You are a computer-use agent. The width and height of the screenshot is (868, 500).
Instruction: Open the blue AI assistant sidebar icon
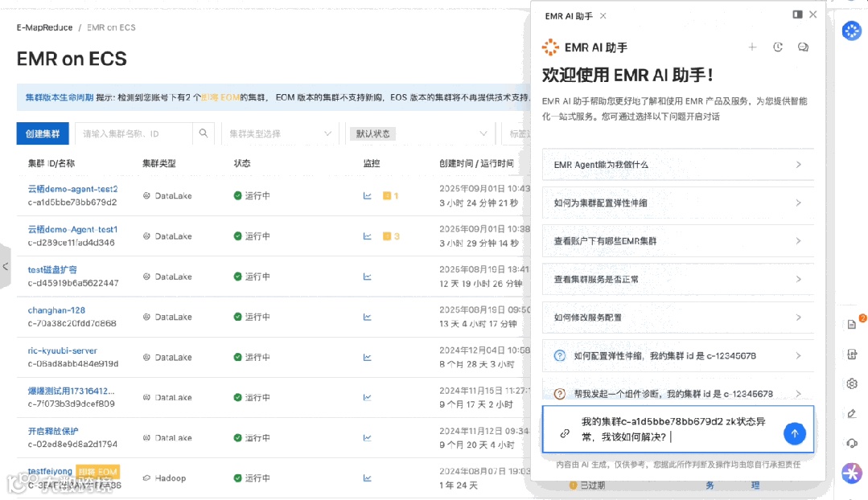pyautogui.click(x=852, y=31)
